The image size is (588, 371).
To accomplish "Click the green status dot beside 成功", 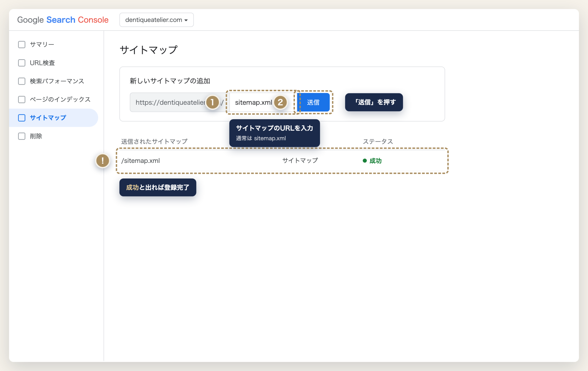I will click(x=365, y=161).
